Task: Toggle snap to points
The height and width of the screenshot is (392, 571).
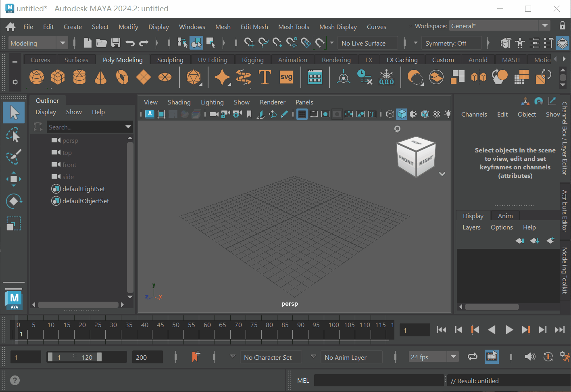Action: pyautogui.click(x=277, y=42)
